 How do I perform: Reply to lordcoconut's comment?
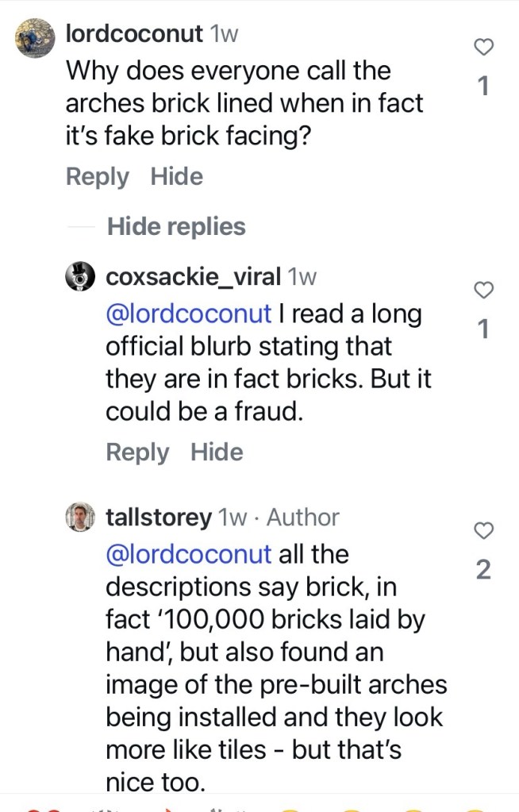(97, 176)
